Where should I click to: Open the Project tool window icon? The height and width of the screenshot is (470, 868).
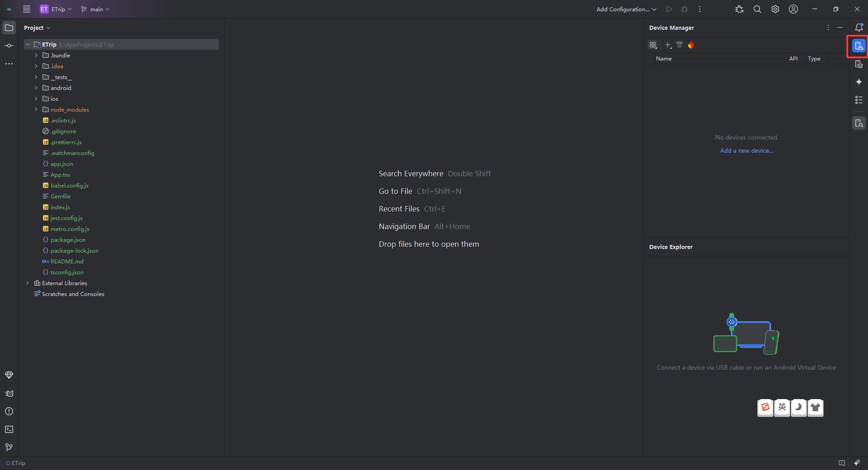click(x=9, y=28)
